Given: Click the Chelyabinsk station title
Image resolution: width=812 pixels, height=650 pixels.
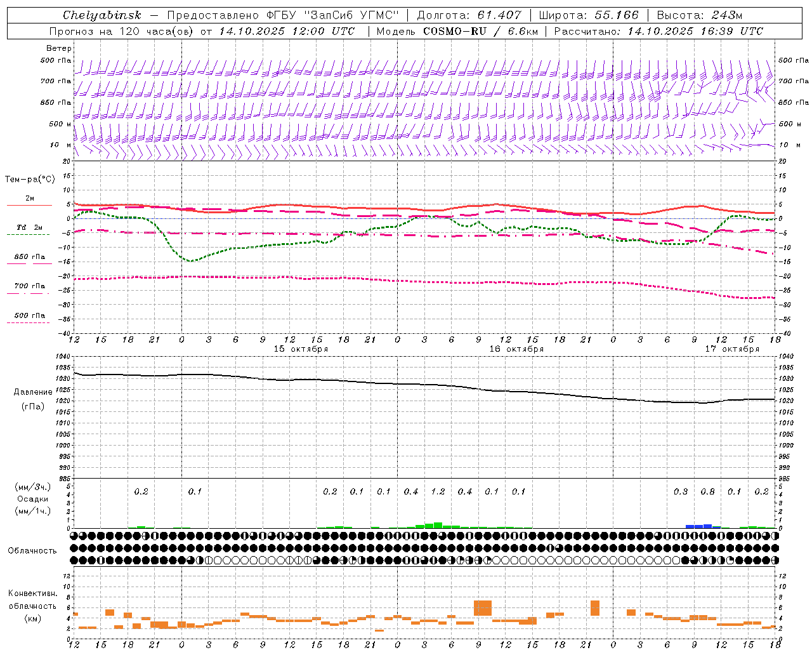Looking at the screenshot, I should click(102, 15).
